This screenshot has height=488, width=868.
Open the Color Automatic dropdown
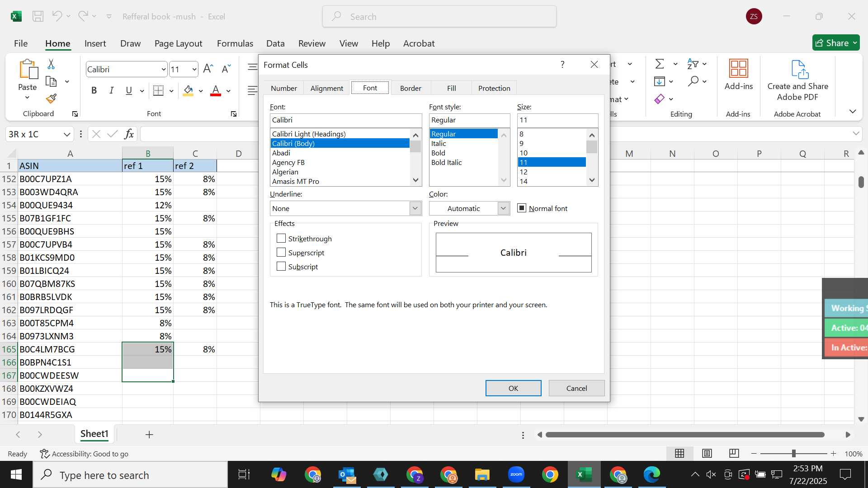(503, 208)
